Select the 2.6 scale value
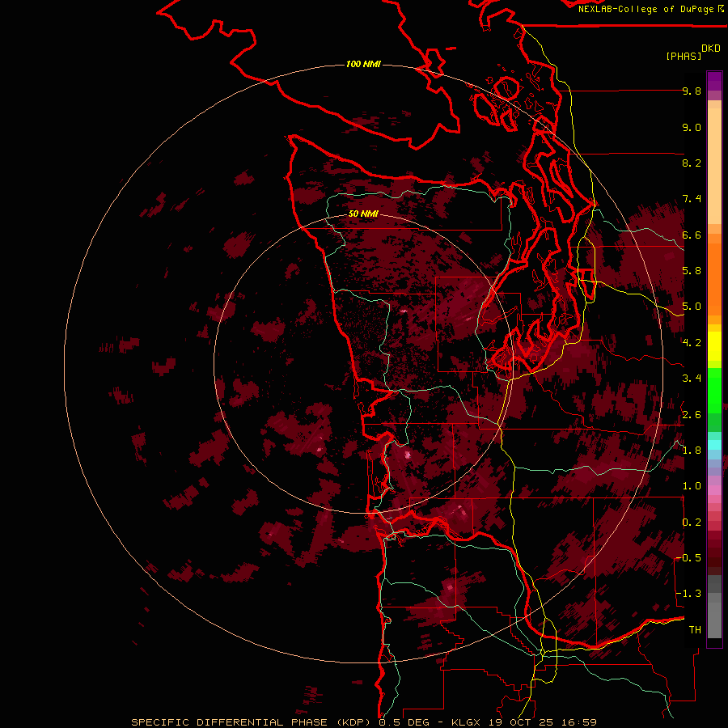This screenshot has height=728, width=728. coord(692,415)
